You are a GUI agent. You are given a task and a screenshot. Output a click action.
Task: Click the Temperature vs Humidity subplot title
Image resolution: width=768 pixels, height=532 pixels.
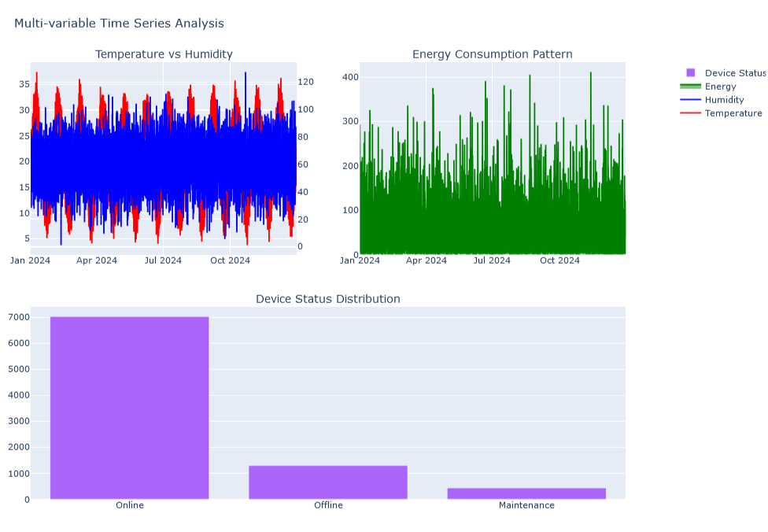click(164, 54)
